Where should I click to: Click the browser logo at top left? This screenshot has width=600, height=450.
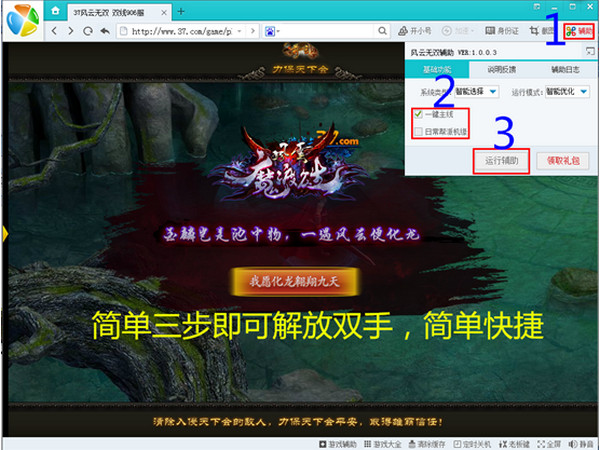point(23,20)
